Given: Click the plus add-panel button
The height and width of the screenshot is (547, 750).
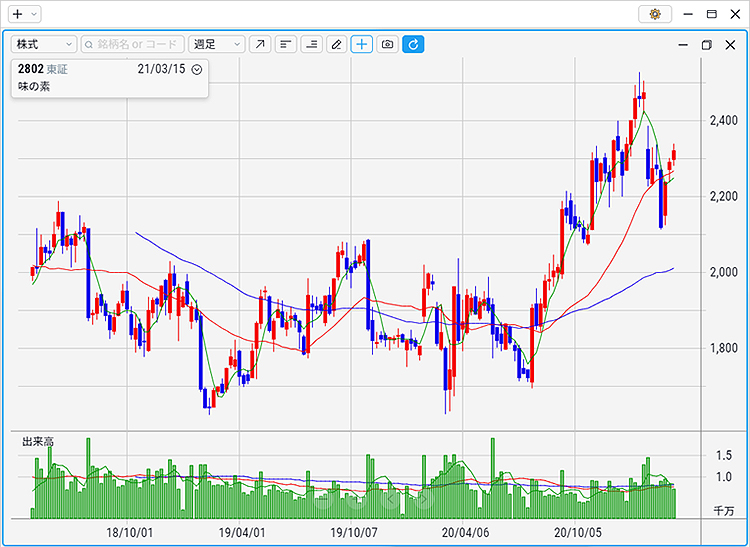Looking at the screenshot, I should coord(18,14).
